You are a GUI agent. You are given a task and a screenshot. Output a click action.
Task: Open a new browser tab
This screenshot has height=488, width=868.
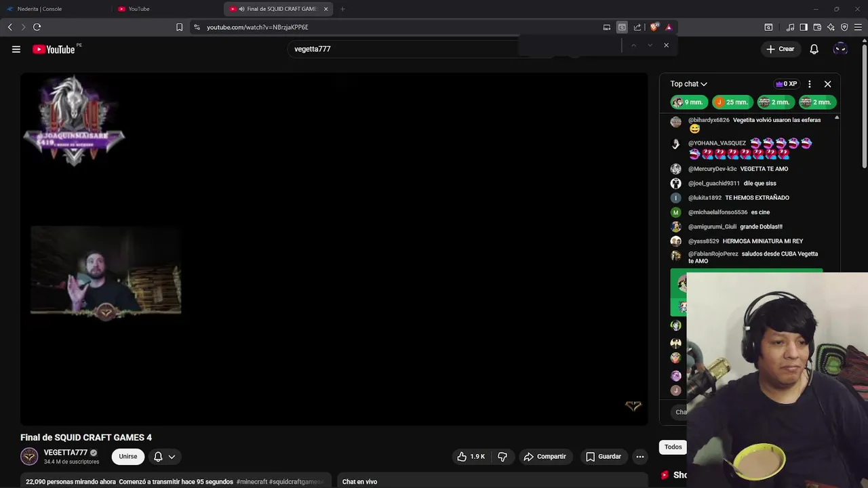tap(342, 9)
